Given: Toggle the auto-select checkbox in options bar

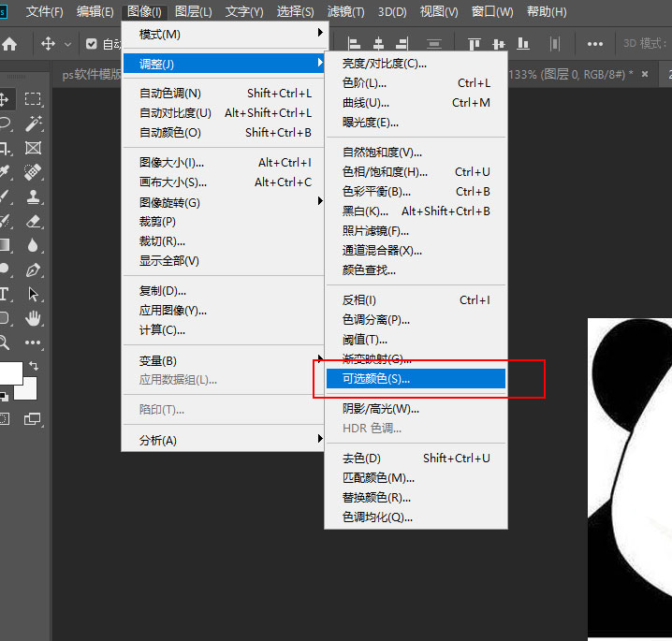Looking at the screenshot, I should [92, 44].
